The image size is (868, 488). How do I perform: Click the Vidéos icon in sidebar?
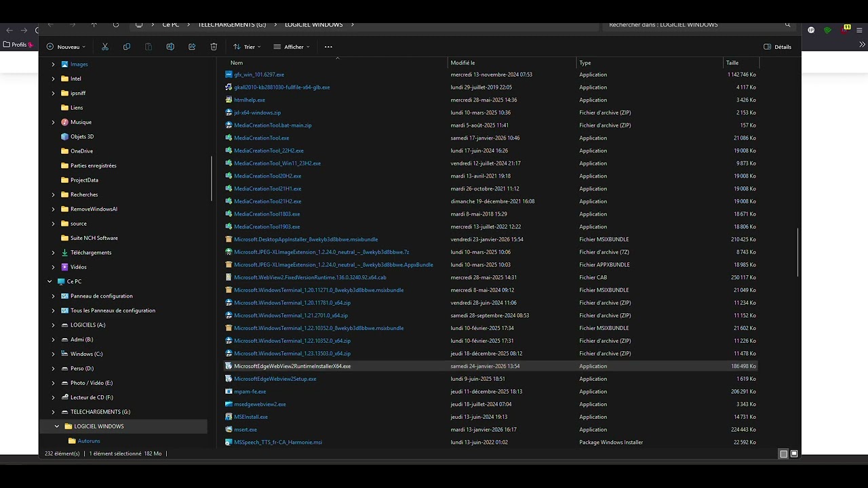(x=64, y=267)
